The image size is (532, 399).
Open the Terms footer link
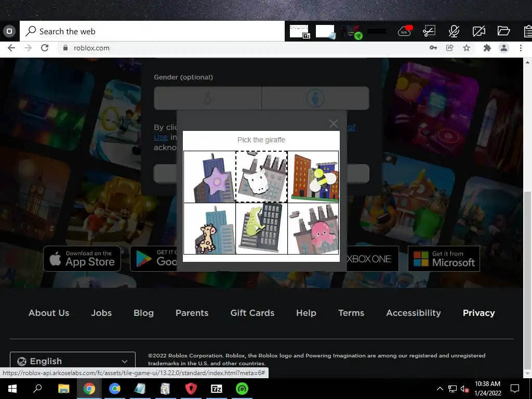pyautogui.click(x=351, y=313)
